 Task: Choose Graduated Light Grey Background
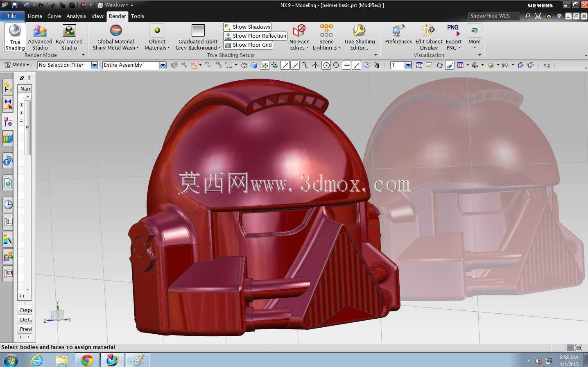(198, 37)
